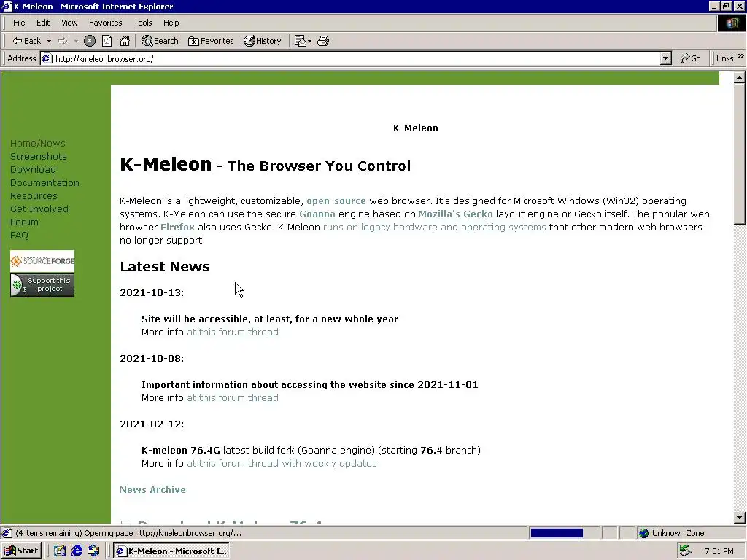Click the Support this project badge
The height and width of the screenshot is (560, 747).
42,285
